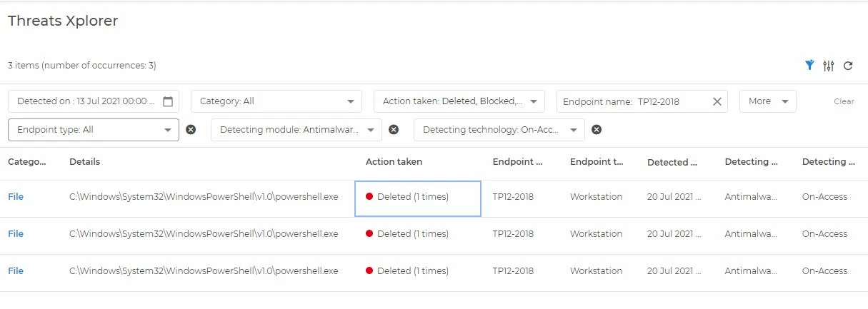Sort by the Detected on column header
The width and height of the screenshot is (868, 309).
[x=672, y=163]
